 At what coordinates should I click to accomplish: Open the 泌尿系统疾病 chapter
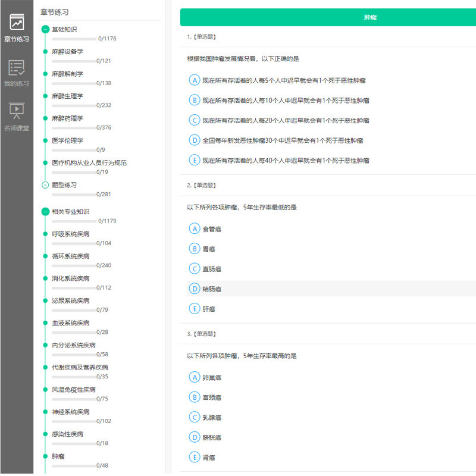tap(71, 300)
